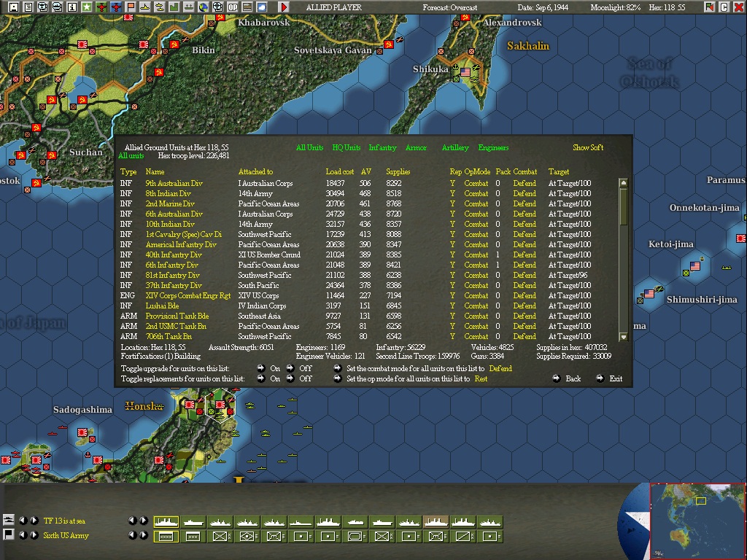The width and height of the screenshot is (747, 560).
Task: Select the US flag base near Ketoi-jima
Action: click(695, 266)
